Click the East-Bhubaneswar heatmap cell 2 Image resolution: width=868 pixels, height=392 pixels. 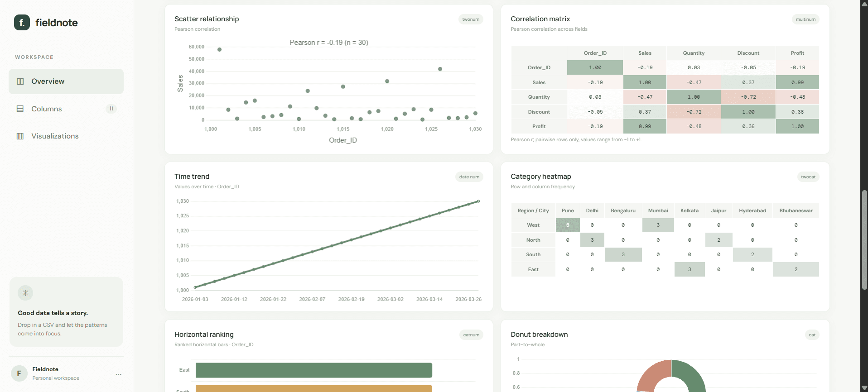796,269
